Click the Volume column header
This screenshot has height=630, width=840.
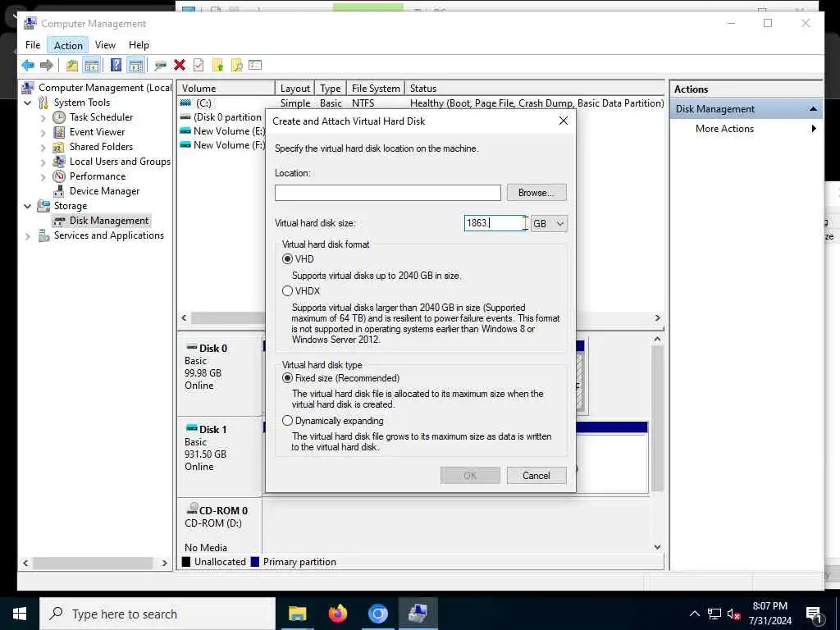point(226,89)
